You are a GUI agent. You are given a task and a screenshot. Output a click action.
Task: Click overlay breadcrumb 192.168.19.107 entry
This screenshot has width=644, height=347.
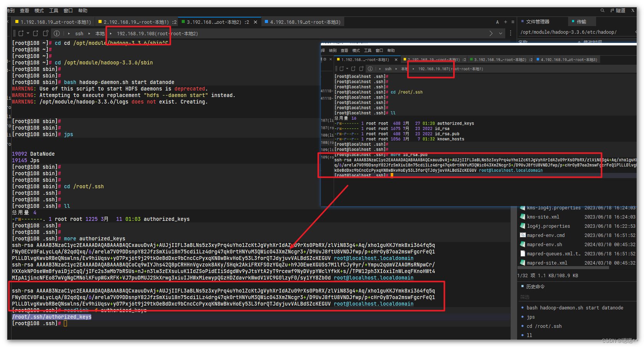[450, 69]
